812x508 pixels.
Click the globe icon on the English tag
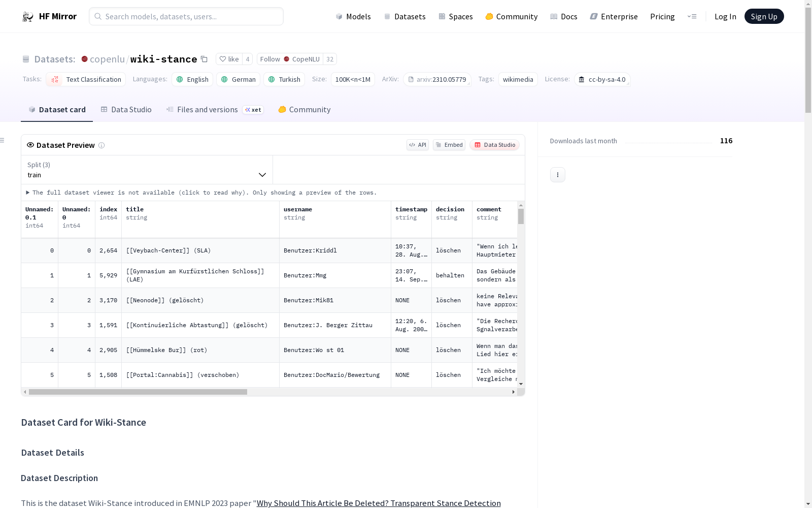pos(180,79)
